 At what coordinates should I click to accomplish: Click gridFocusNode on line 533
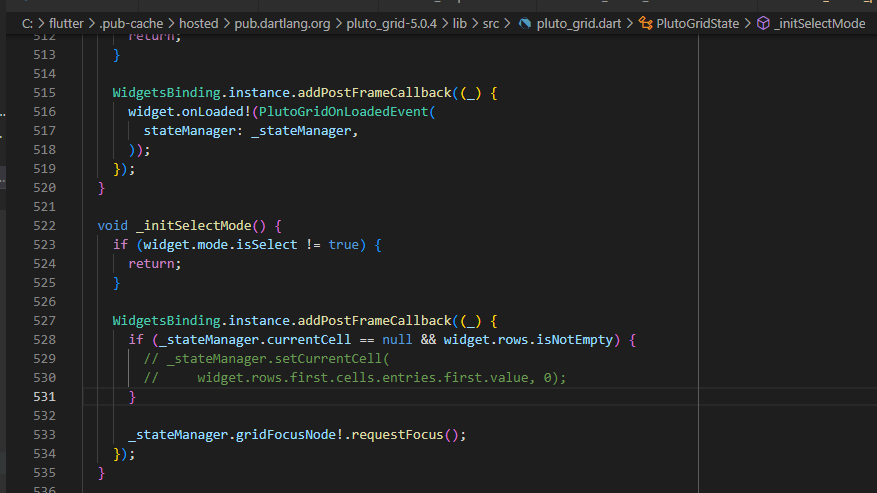[x=286, y=435]
